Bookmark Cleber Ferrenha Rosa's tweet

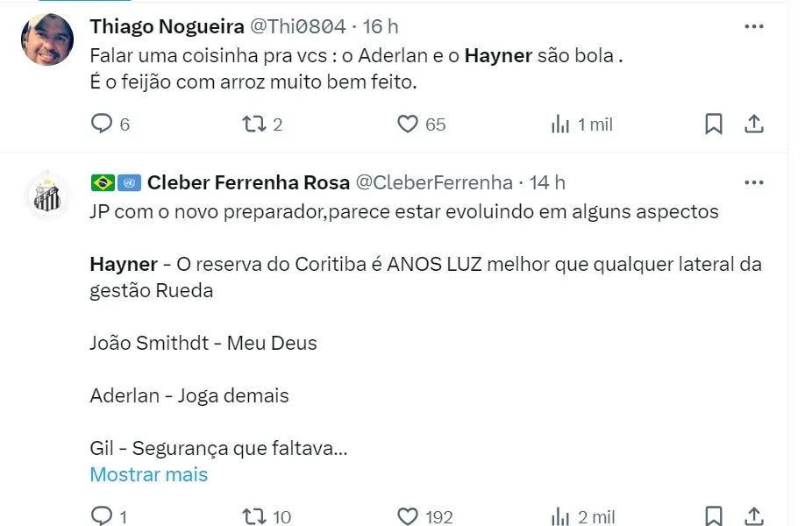714,516
